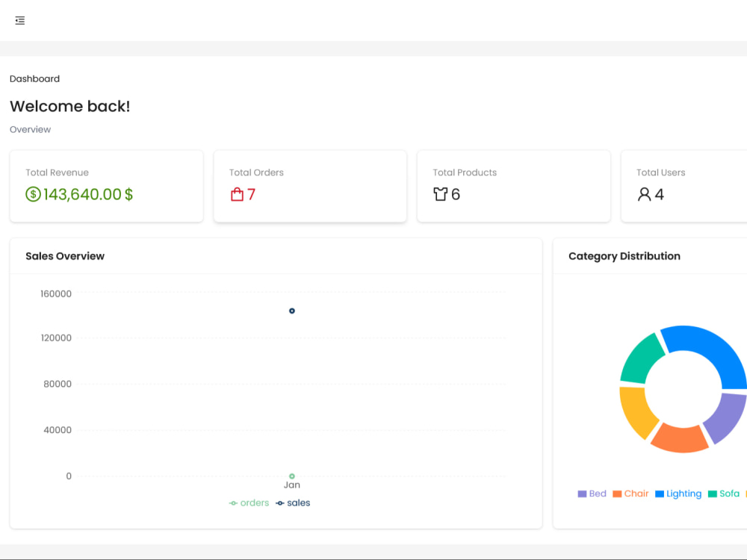
Task: Toggle the orders series in chart legend
Action: tap(249, 503)
